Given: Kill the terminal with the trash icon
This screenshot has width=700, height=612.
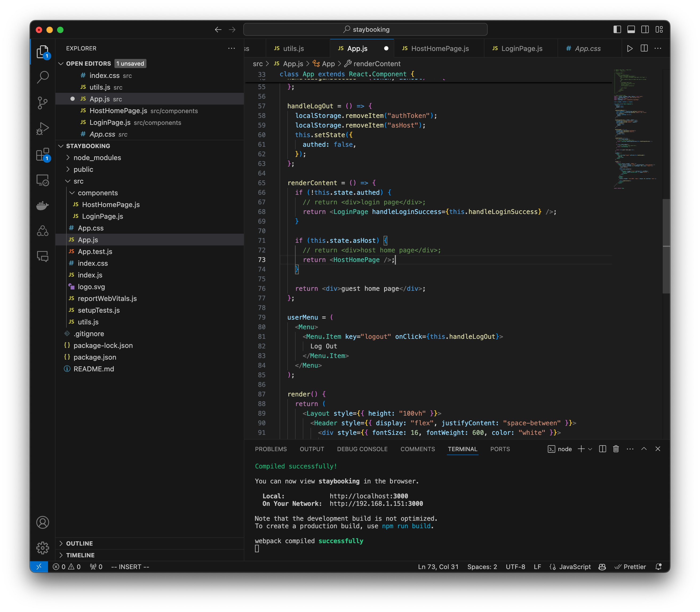Looking at the screenshot, I should pyautogui.click(x=616, y=449).
